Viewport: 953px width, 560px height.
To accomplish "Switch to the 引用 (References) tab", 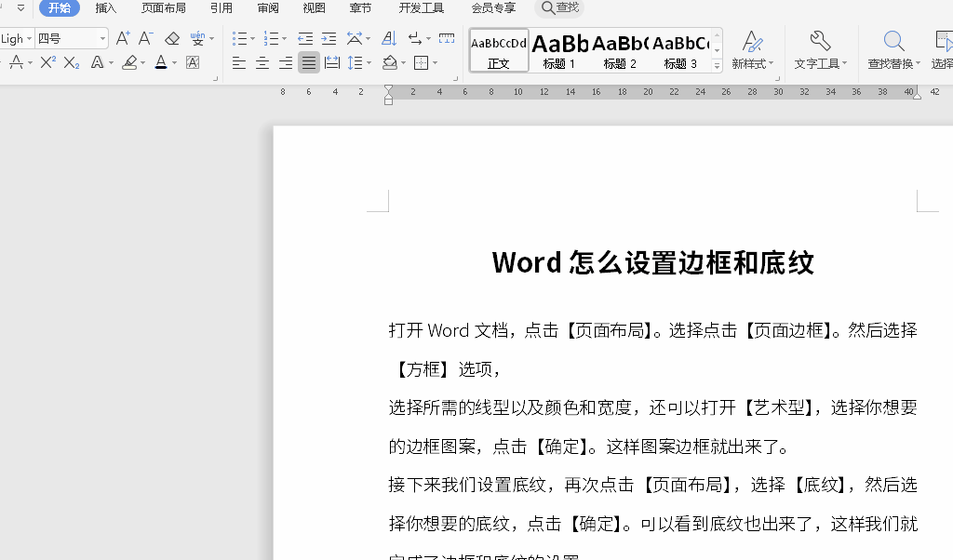I will 221,7.
